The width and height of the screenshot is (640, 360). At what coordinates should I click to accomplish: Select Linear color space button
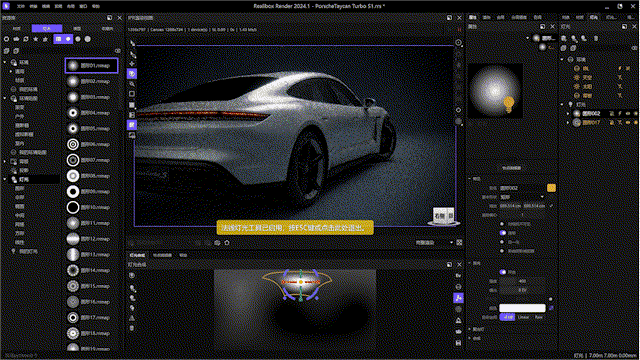point(523,317)
